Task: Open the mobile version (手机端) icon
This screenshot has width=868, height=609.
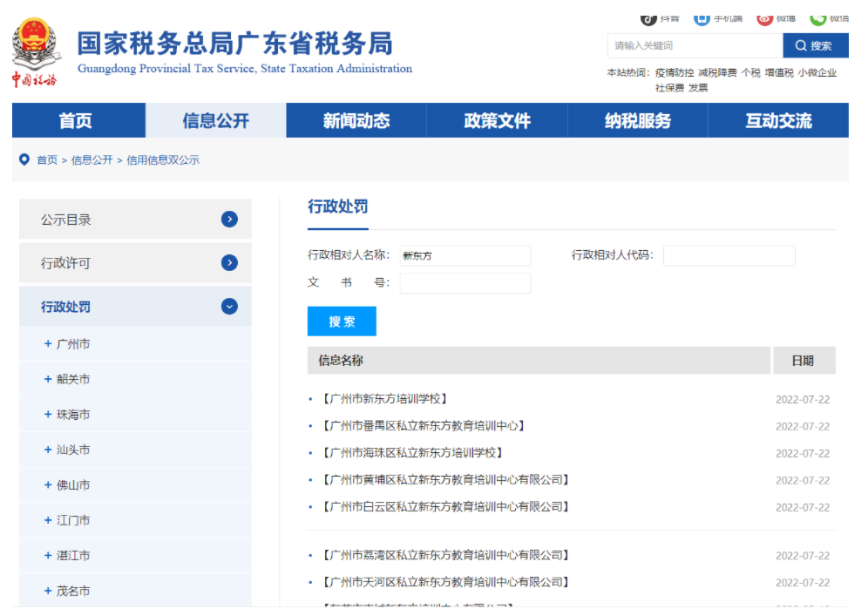Action: click(702, 19)
